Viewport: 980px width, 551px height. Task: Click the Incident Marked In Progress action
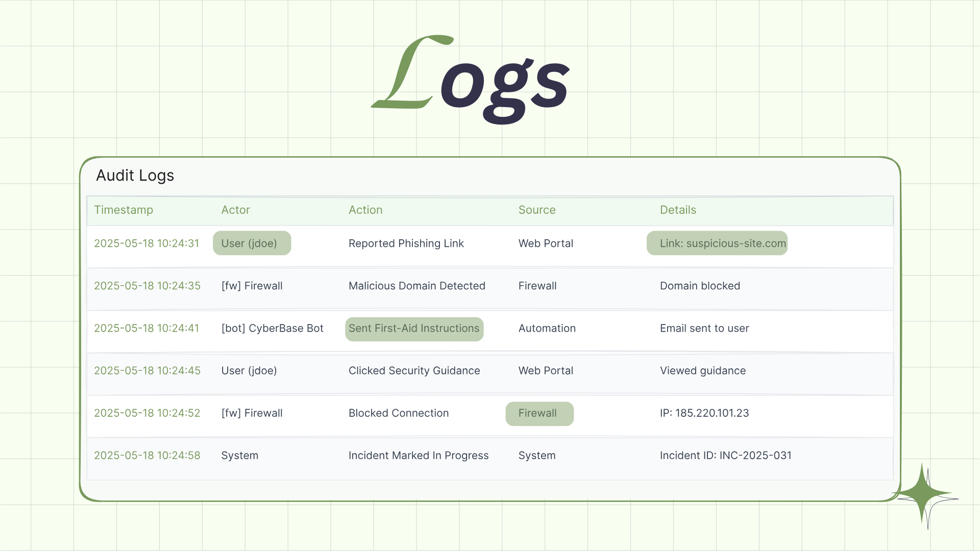pyautogui.click(x=419, y=456)
